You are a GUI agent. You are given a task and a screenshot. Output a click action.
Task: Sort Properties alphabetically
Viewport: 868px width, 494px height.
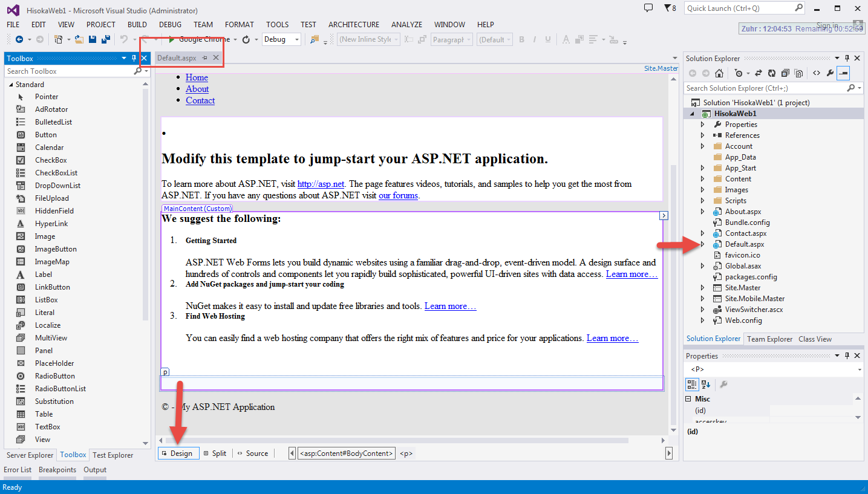pyautogui.click(x=706, y=384)
